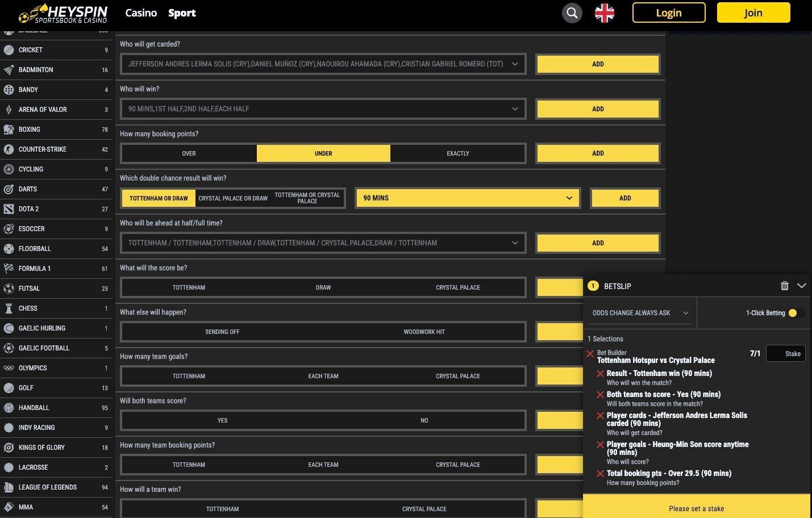812x518 pixels.
Task: Select YES for both teams score
Action: pyautogui.click(x=222, y=420)
